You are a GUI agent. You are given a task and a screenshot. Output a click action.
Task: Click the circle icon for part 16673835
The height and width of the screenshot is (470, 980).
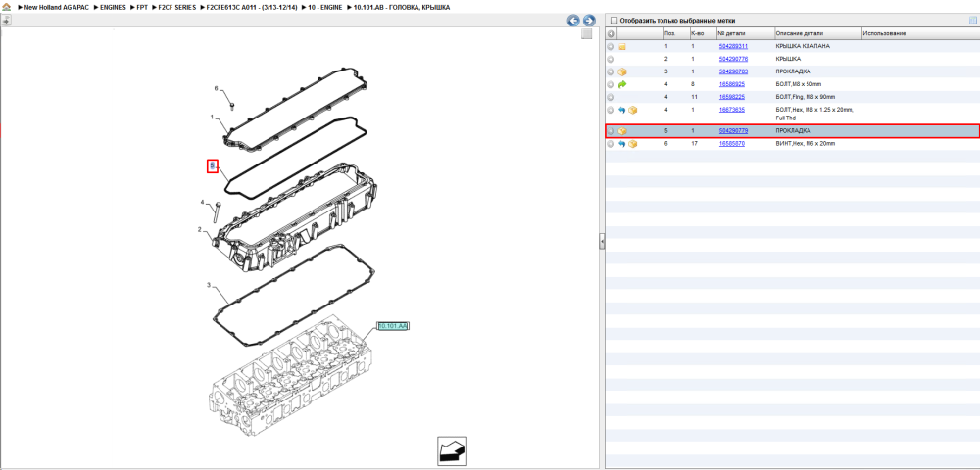(x=612, y=110)
